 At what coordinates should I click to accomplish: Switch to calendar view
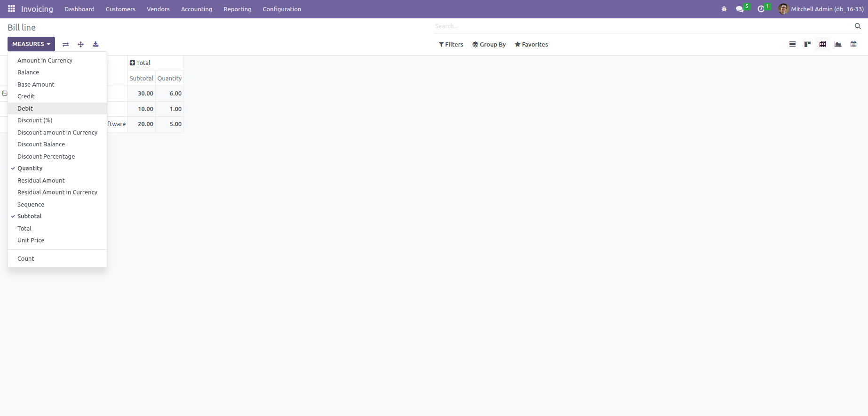(853, 44)
